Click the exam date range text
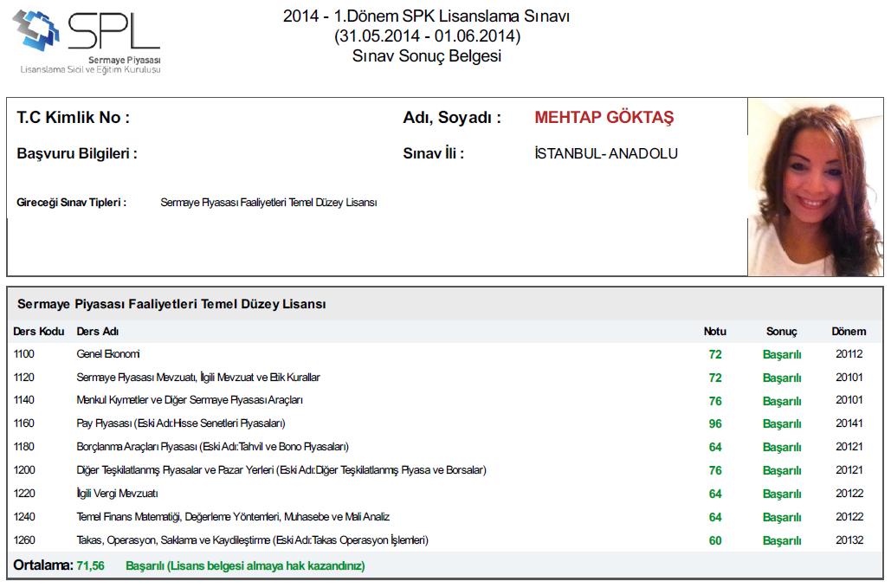 pos(428,36)
